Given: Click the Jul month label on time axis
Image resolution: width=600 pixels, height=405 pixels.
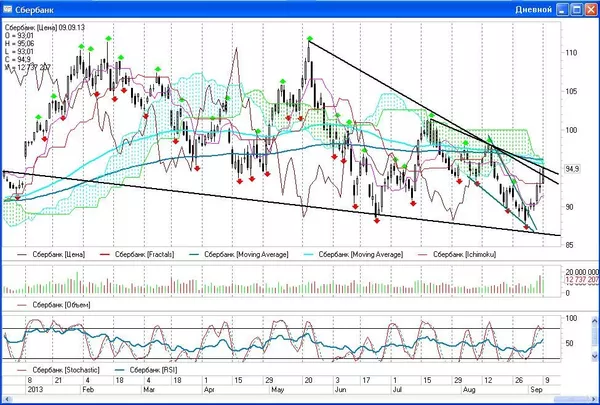Looking at the screenshot, I should [397, 390].
